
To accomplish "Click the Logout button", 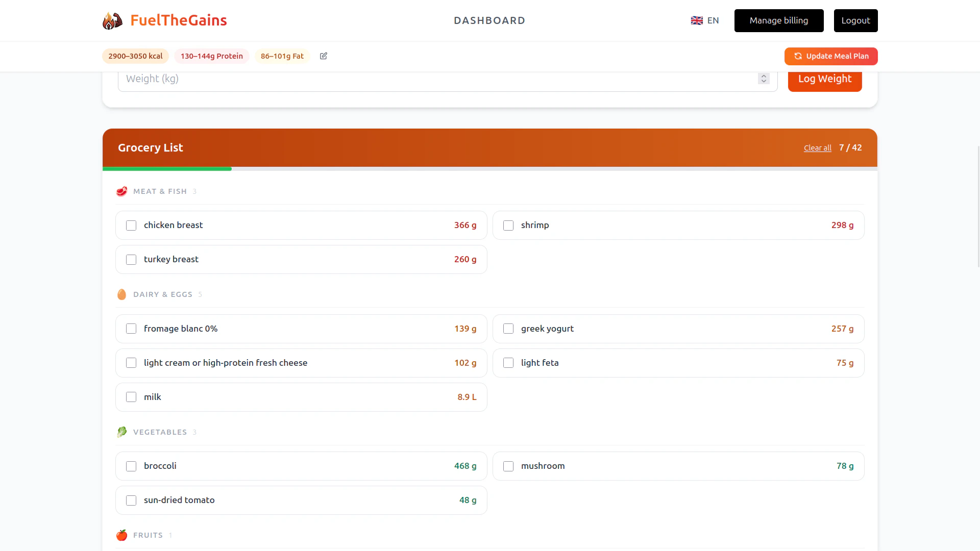I will coord(855,20).
